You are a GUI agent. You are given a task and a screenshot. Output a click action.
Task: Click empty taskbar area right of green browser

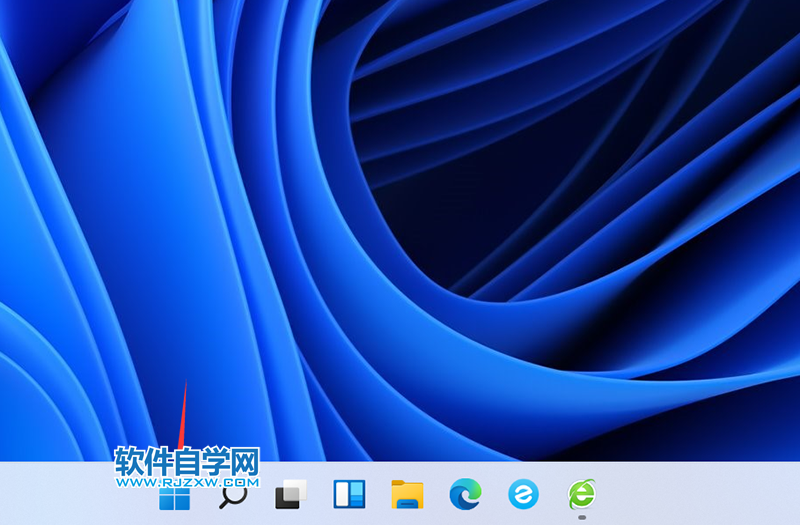[690, 494]
